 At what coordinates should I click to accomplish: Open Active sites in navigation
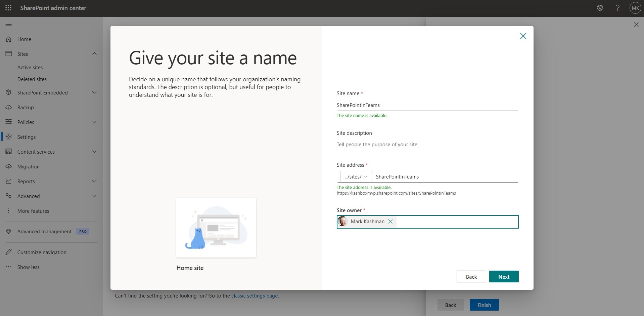(x=30, y=67)
